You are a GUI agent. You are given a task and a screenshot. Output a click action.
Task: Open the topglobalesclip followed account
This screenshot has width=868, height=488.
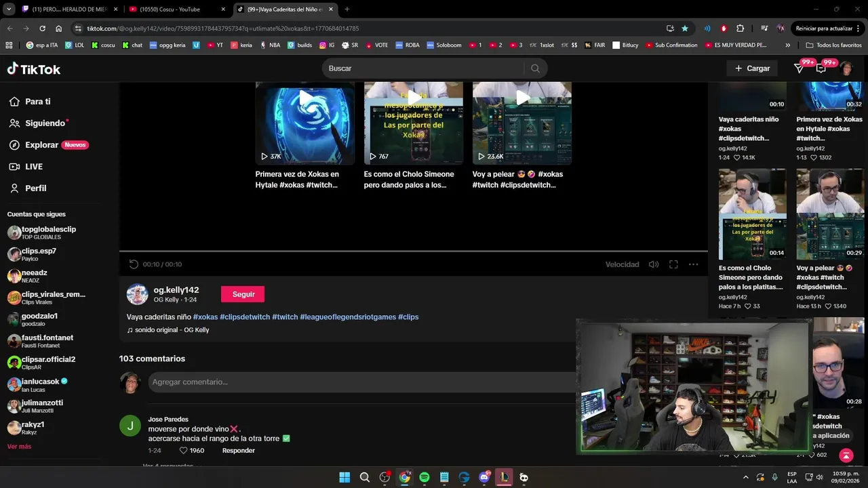42,232
